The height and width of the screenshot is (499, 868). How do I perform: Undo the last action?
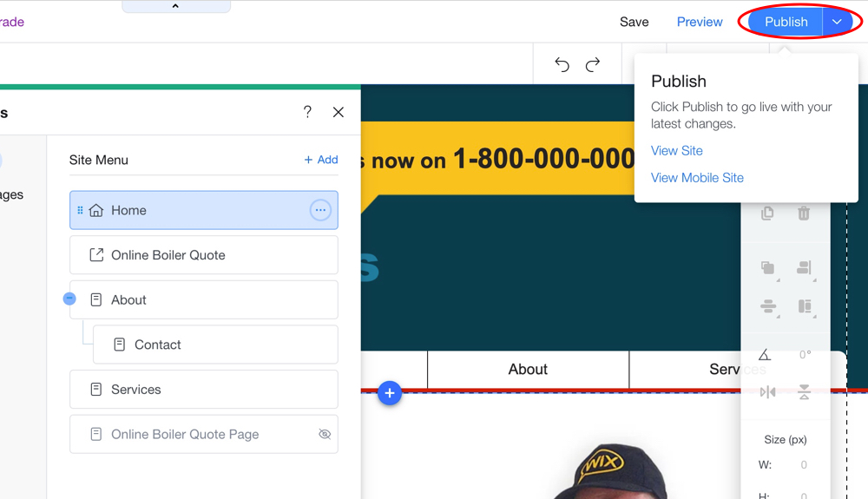[562, 65]
